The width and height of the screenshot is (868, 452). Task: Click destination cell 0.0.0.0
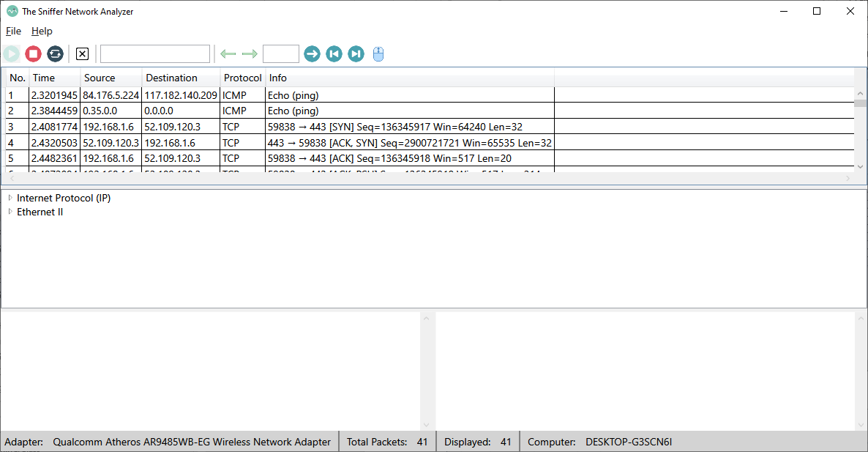point(181,111)
